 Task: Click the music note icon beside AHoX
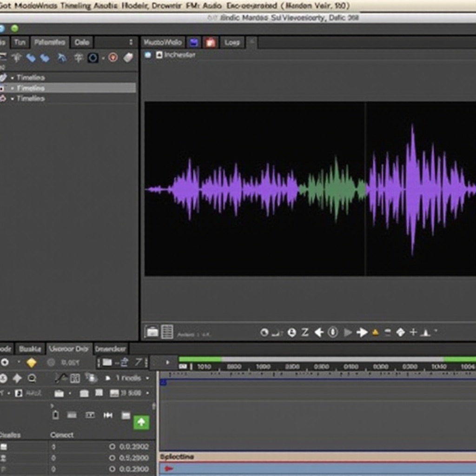tap(19, 393)
